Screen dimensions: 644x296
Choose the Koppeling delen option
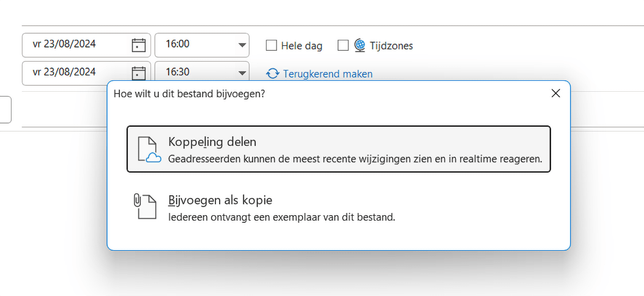tap(338, 149)
